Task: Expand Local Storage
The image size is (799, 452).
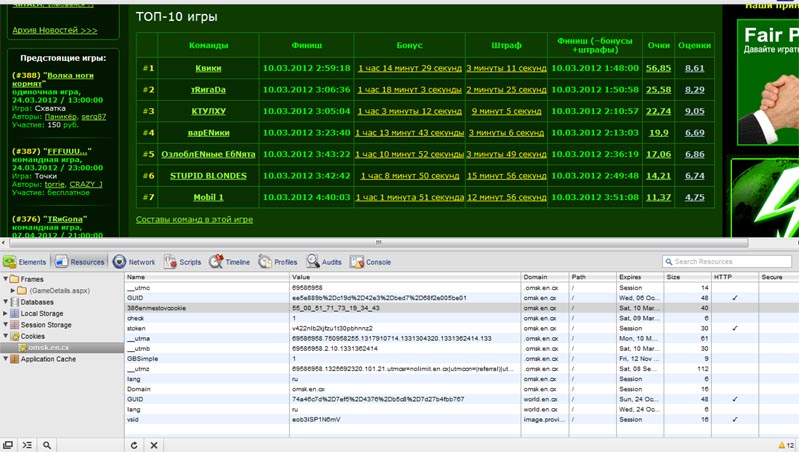Action: coord(5,313)
